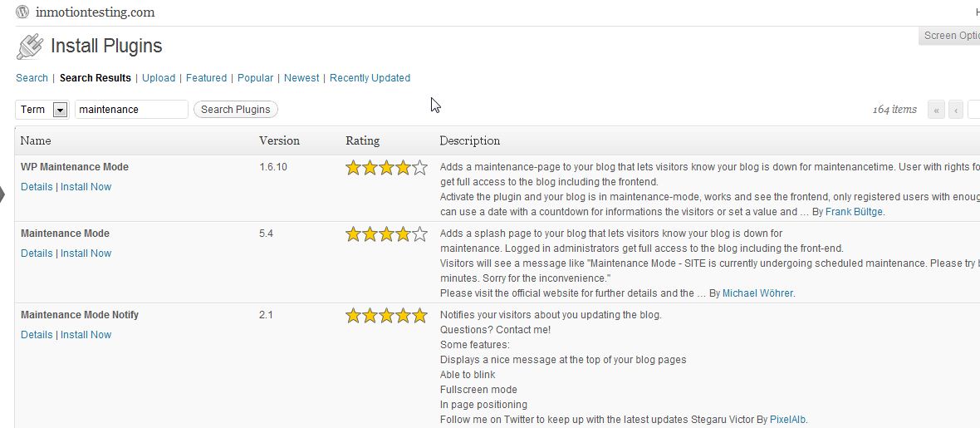Open the Recently Updated tab
Viewport: 980px width, 428px height.
tap(370, 78)
